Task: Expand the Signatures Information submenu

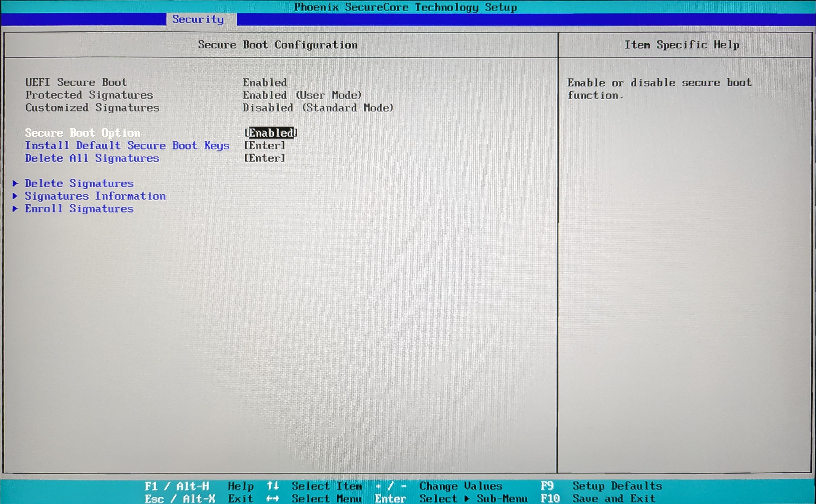Action: pos(95,196)
